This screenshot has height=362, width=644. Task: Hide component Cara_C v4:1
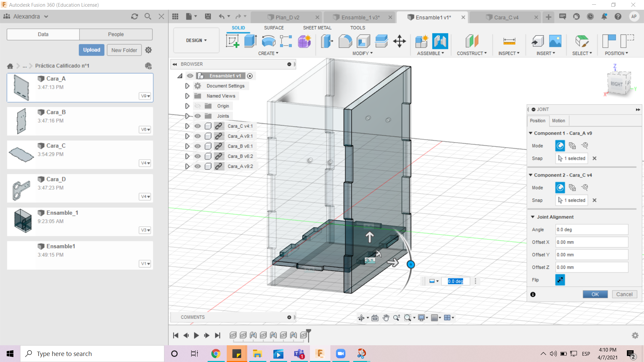point(198,126)
